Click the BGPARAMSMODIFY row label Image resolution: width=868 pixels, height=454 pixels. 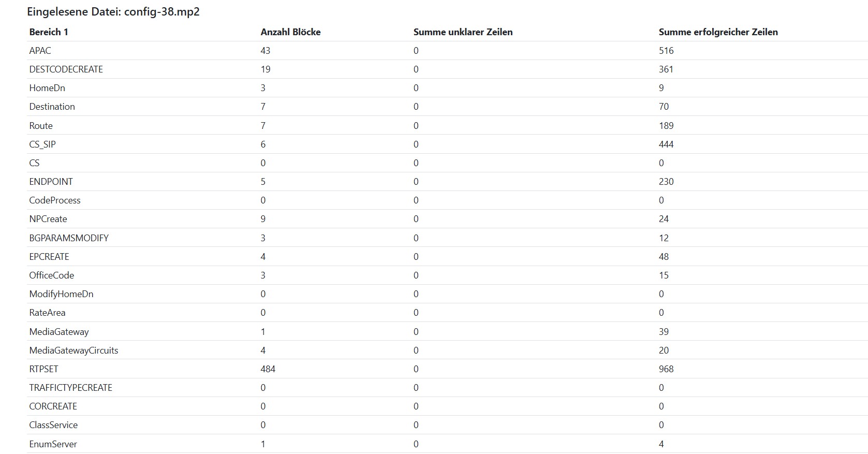click(69, 238)
